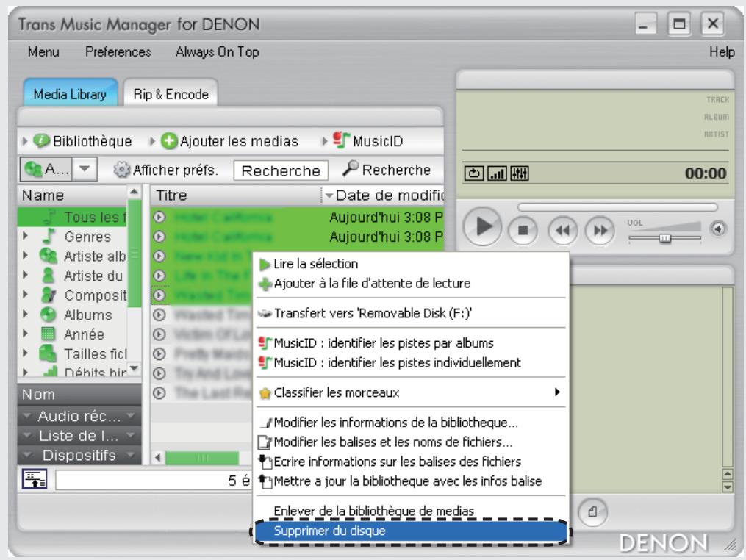This screenshot has width=746, height=560.
Task: Open the MusicID toolbar button
Action: (x=364, y=141)
